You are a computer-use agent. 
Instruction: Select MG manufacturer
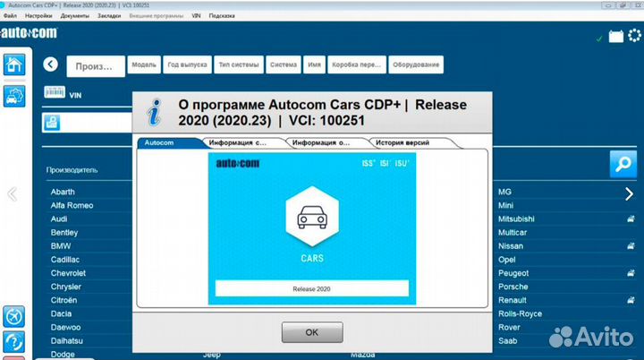point(504,192)
